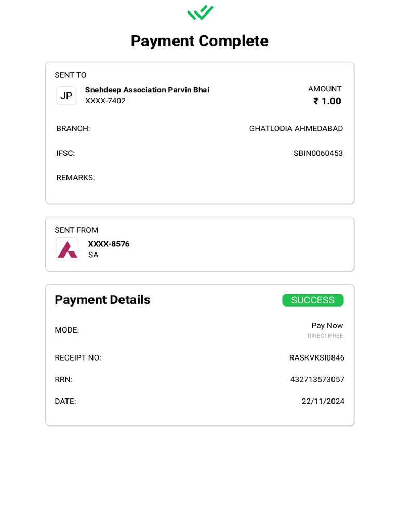Click the IFSC code SBIN0060453
Screen dimensions: 399x532
tap(318, 153)
